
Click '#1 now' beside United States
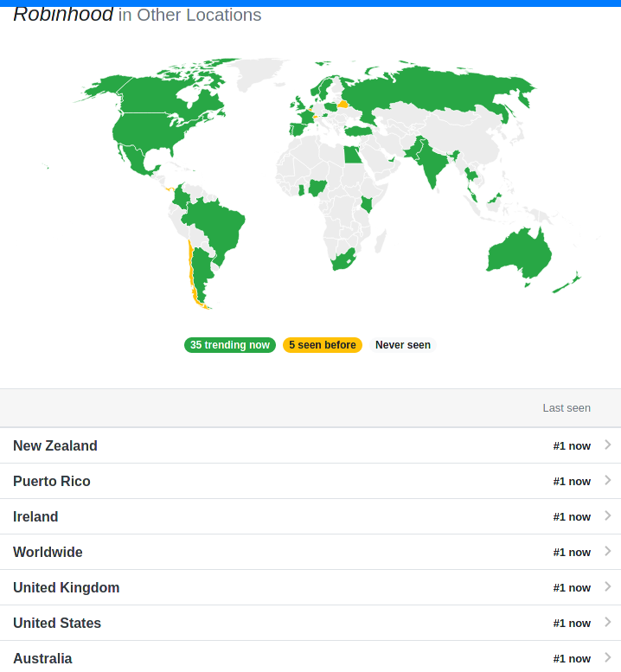[572, 624]
